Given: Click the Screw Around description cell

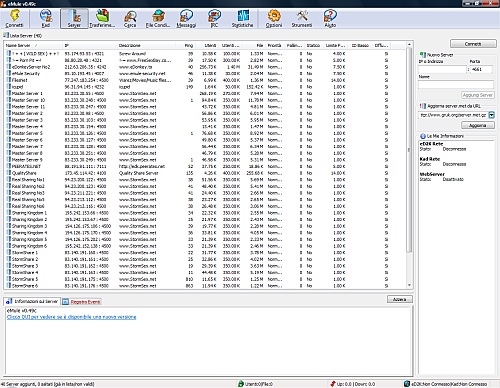Looking at the screenshot, I should click(x=132, y=54).
